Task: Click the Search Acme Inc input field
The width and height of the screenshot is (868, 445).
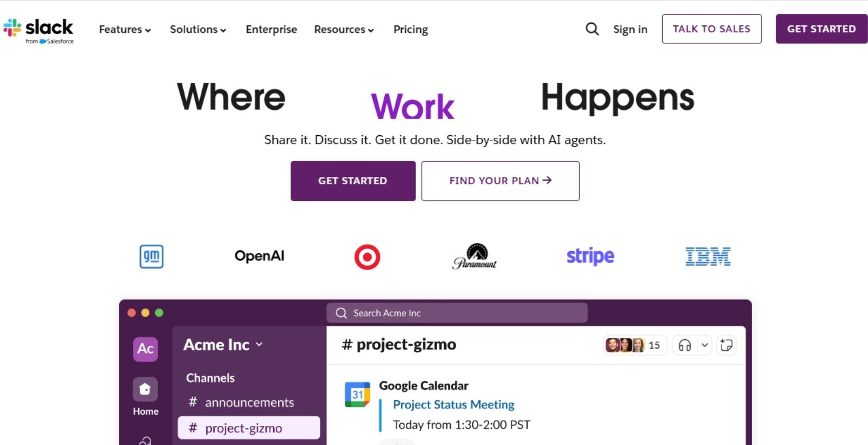Action: 457,313
